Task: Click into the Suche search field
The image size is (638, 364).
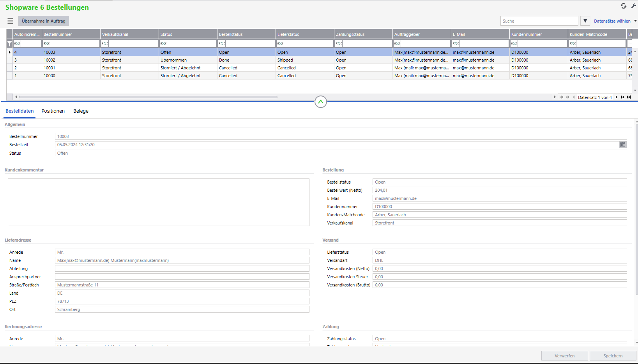Action: point(539,21)
